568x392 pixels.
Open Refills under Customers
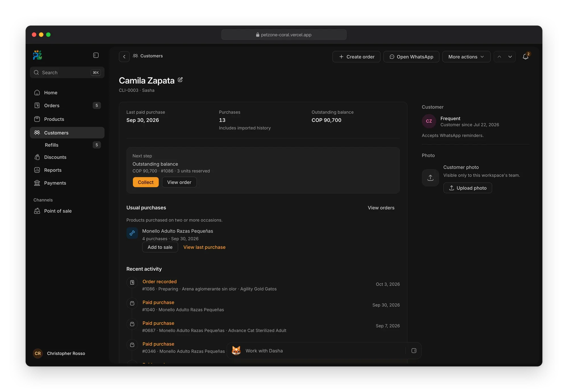pyautogui.click(x=67, y=145)
